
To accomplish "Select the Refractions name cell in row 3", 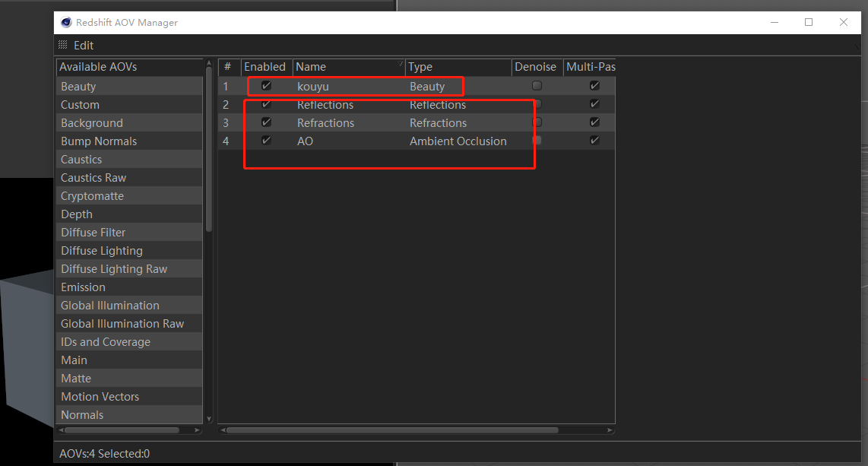I will pos(325,123).
